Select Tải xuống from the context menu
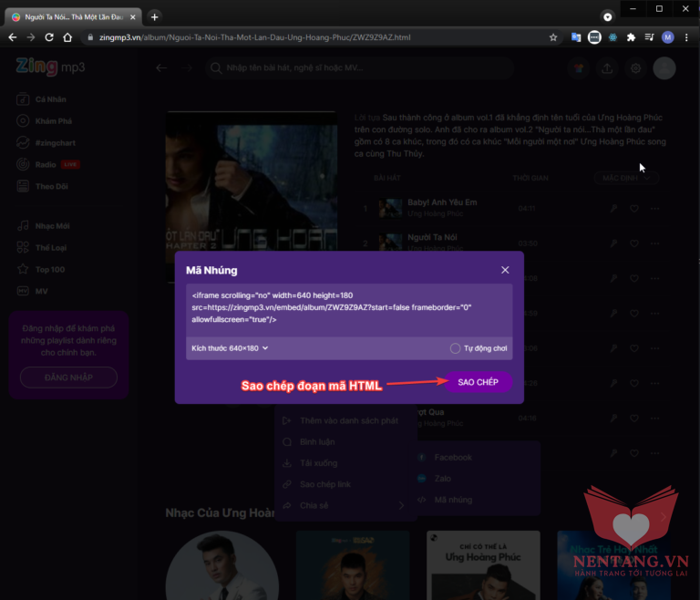 pos(317,463)
